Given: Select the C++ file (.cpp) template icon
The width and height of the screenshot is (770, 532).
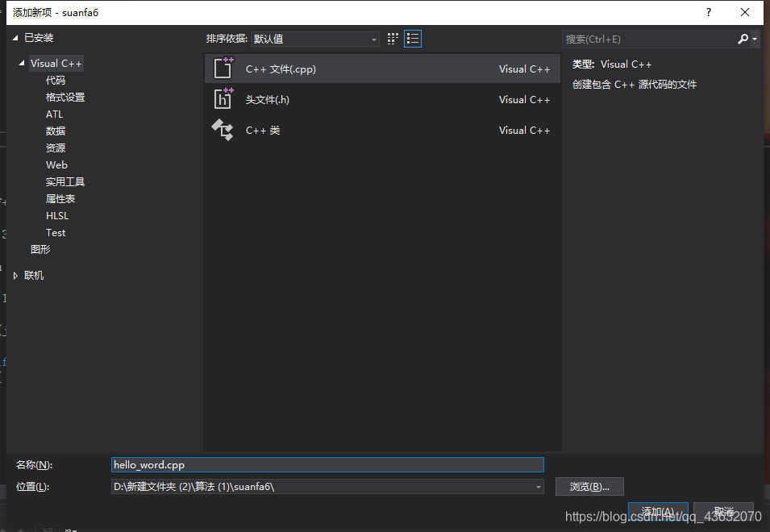Looking at the screenshot, I should (x=223, y=69).
